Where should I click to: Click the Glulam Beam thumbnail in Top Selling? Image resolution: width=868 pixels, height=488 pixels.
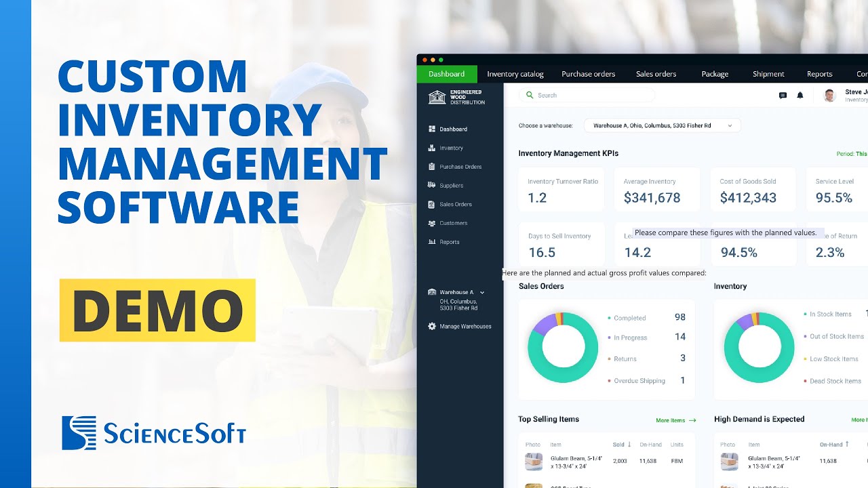(x=534, y=462)
